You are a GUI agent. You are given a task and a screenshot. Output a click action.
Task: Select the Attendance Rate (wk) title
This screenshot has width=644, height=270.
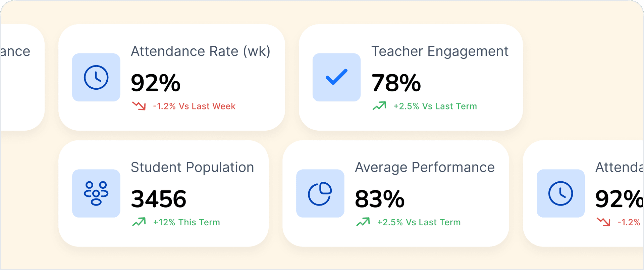click(x=200, y=51)
